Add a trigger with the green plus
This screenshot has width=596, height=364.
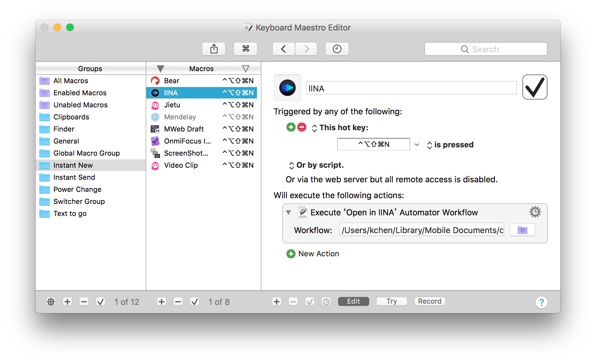(291, 127)
